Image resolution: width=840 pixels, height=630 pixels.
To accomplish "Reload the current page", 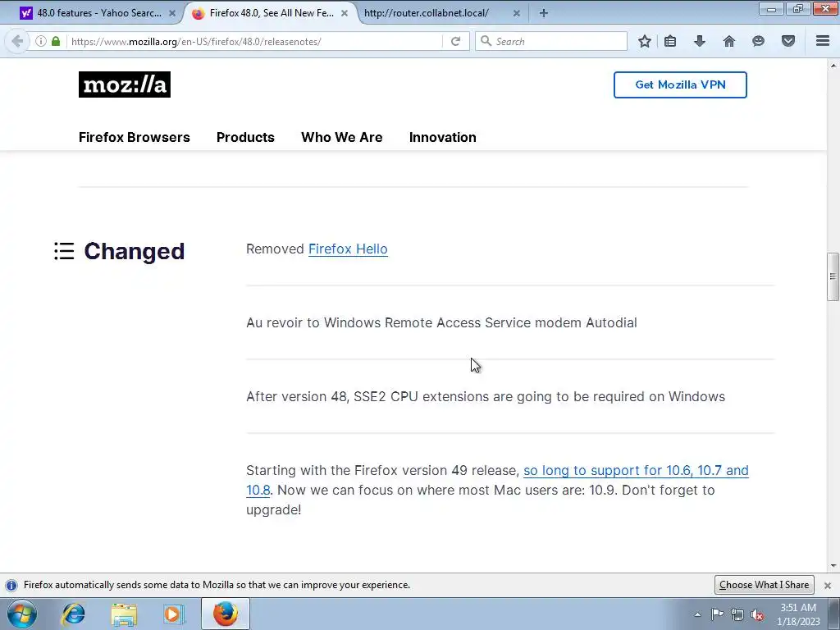I will (456, 41).
